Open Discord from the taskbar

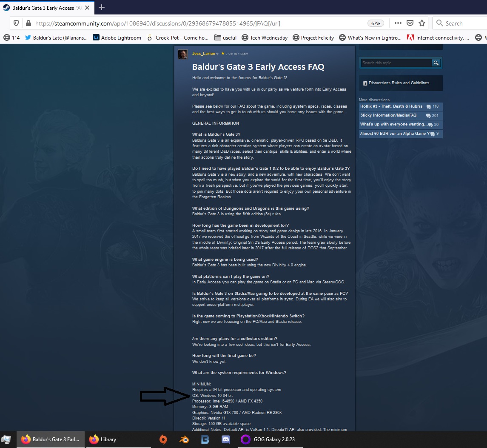tap(226, 439)
